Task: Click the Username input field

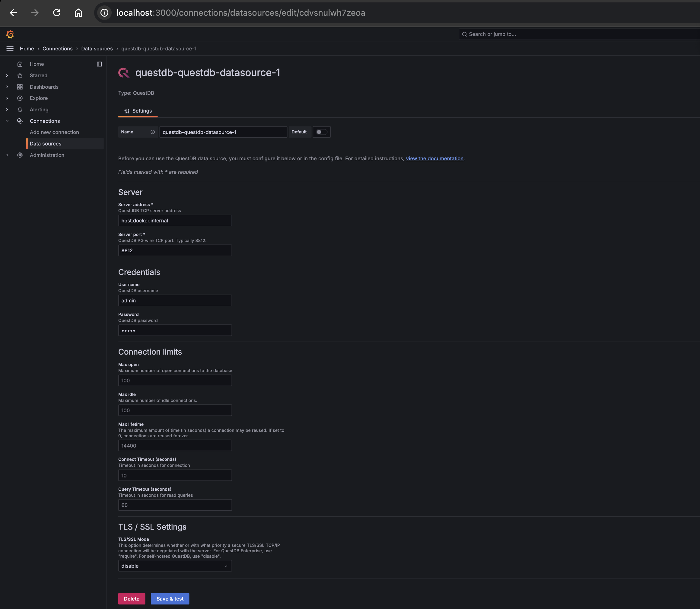Action: [175, 300]
